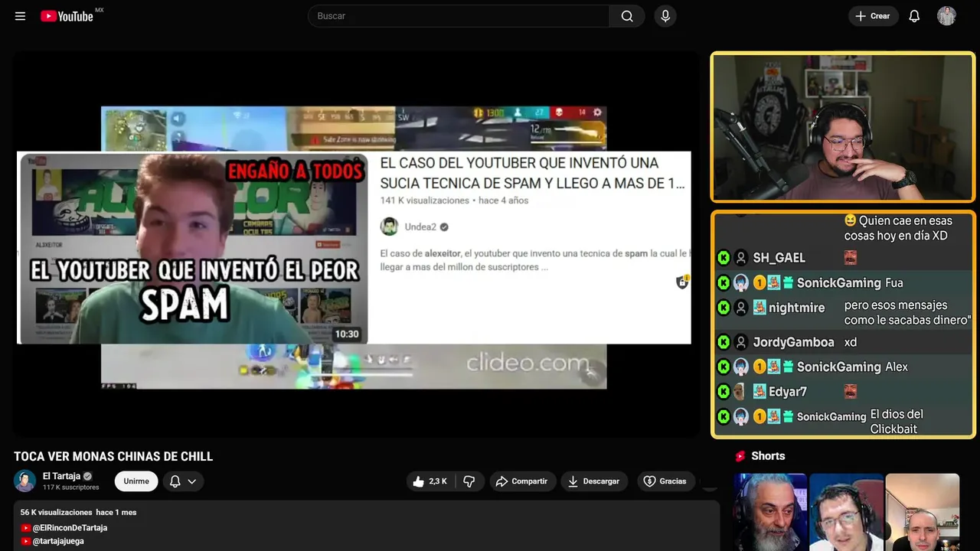Click the Kick badge beside SH_GAEL
980x551 pixels.
click(x=724, y=258)
